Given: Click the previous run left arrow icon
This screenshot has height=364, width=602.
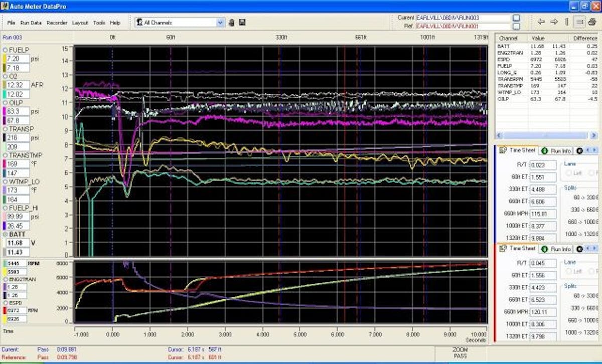Looking at the screenshot, I should [541, 22].
